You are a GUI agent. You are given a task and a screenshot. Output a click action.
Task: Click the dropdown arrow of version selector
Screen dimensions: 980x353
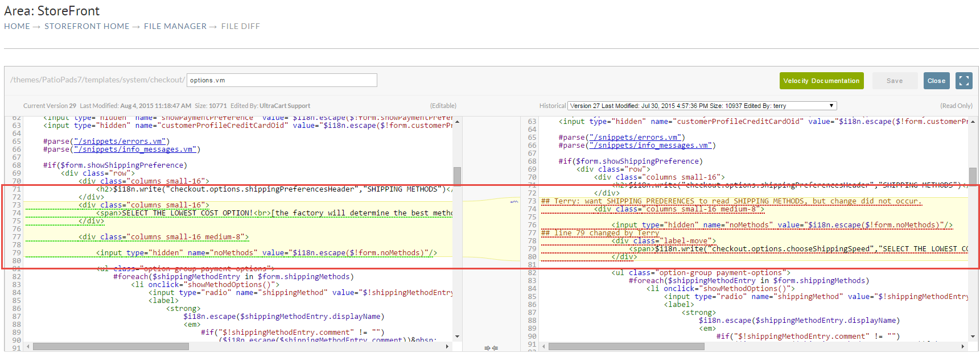(831, 106)
